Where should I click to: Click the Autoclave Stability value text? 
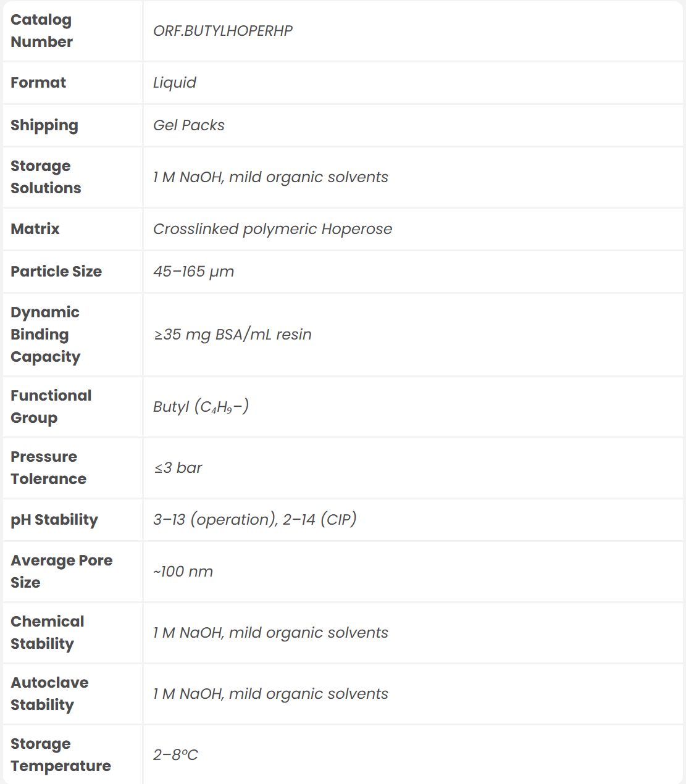(270, 694)
